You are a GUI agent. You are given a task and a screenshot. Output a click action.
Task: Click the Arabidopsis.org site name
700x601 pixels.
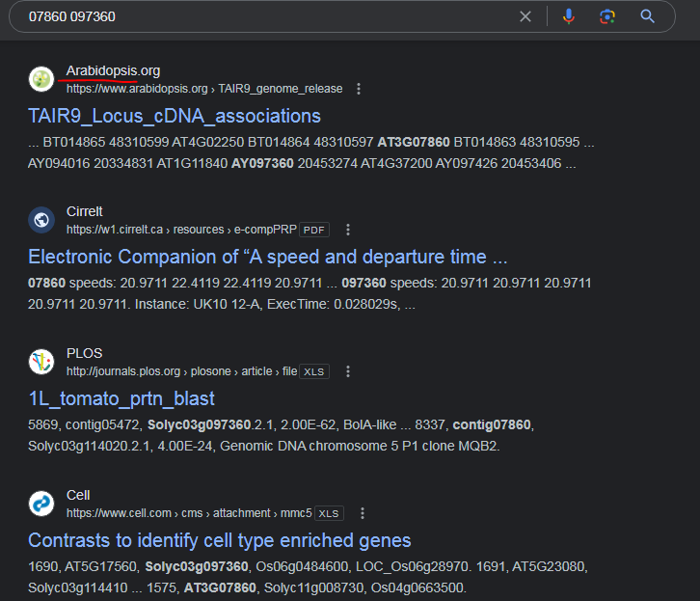click(x=113, y=70)
